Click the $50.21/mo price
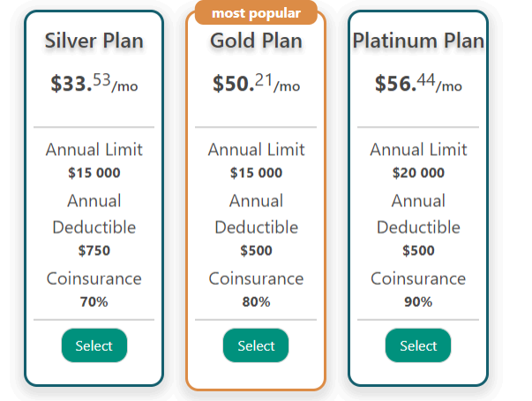The height and width of the screenshot is (401, 532). (x=256, y=84)
